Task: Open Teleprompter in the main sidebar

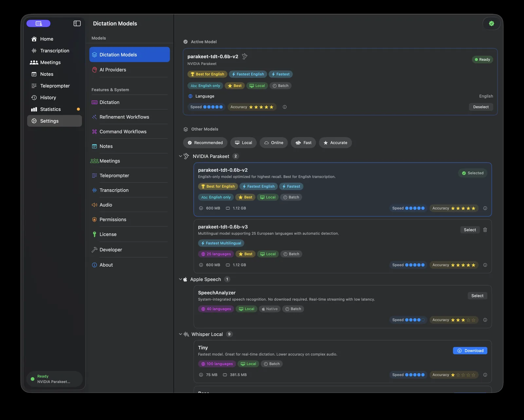Action: (54, 86)
